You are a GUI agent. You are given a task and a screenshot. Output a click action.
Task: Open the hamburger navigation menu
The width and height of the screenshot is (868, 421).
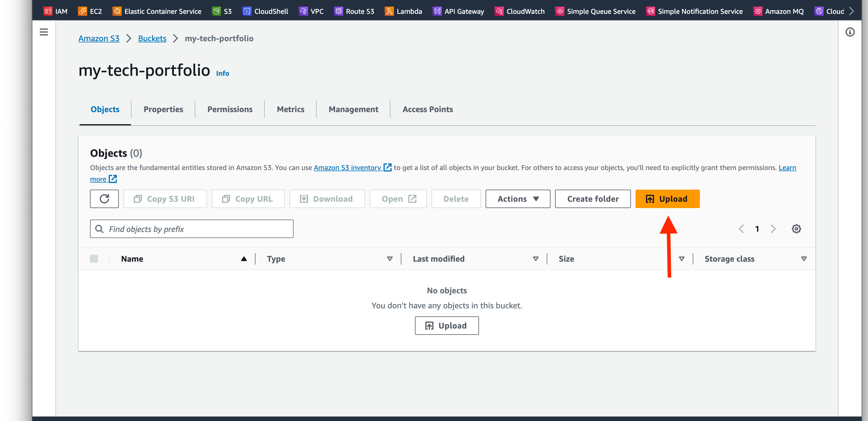point(44,32)
